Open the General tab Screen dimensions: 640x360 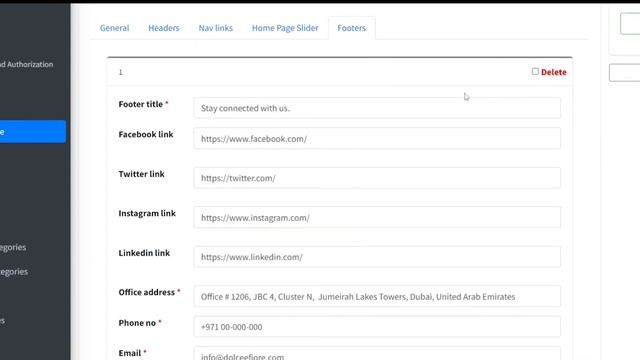coord(114,28)
